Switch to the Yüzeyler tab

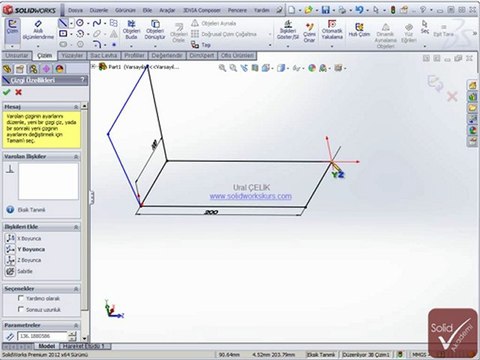(x=72, y=55)
